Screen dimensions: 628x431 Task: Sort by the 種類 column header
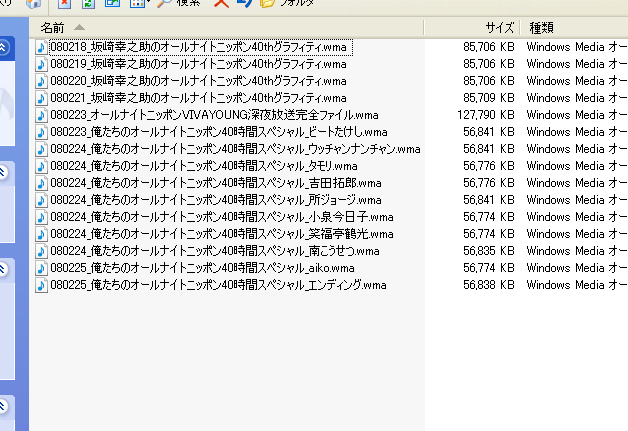click(574, 28)
